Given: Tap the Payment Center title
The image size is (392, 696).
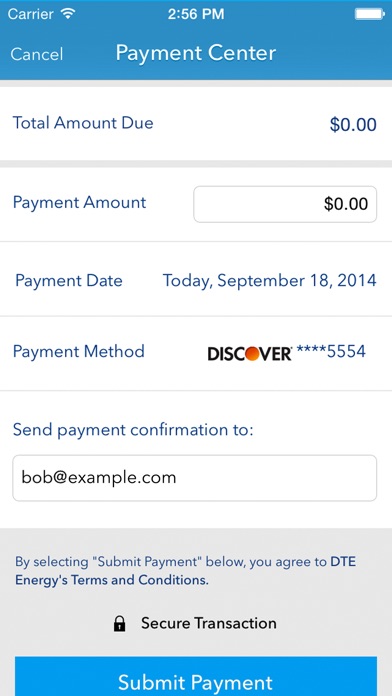Looking at the screenshot, I should [x=196, y=53].
